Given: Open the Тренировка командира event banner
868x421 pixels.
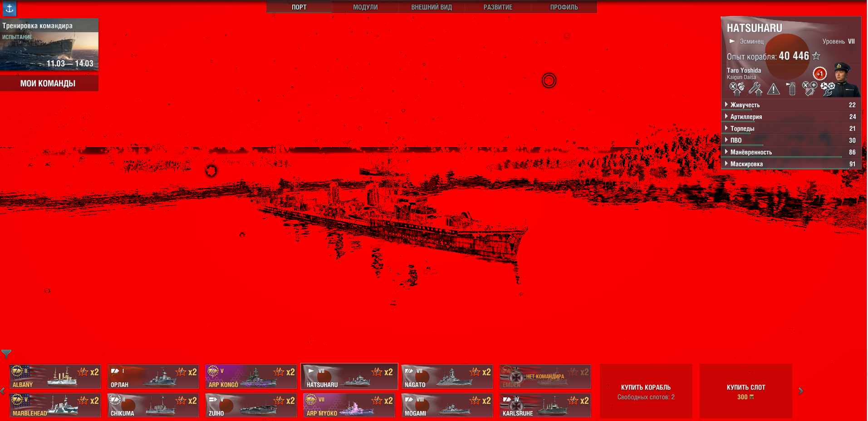Looking at the screenshot, I should 49,45.
